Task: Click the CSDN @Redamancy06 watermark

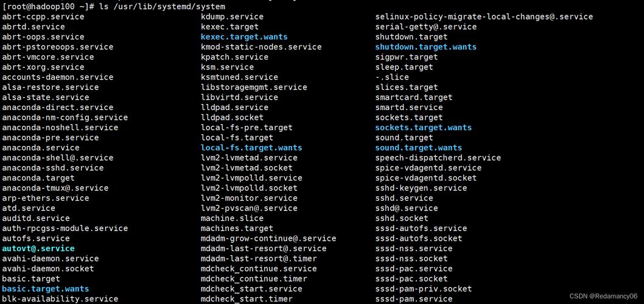Action: (603, 296)
